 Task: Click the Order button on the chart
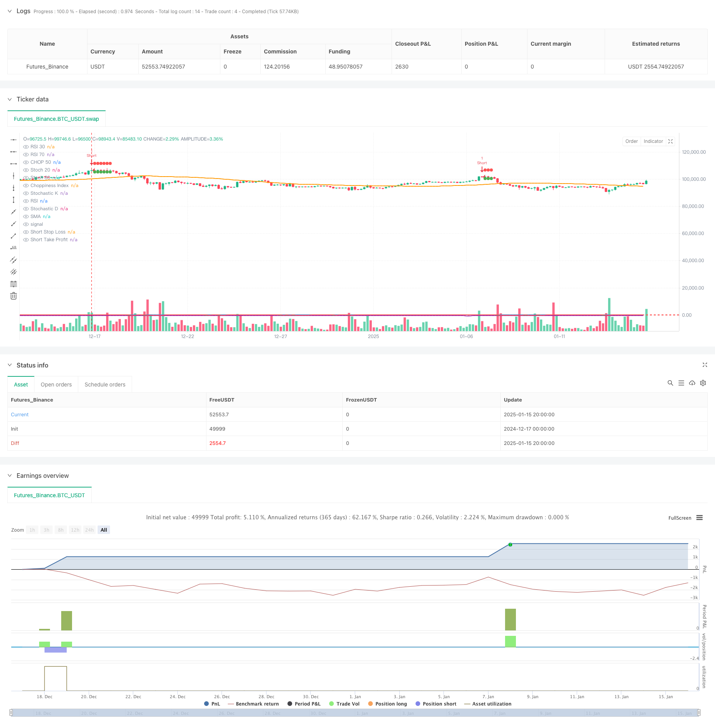point(631,141)
